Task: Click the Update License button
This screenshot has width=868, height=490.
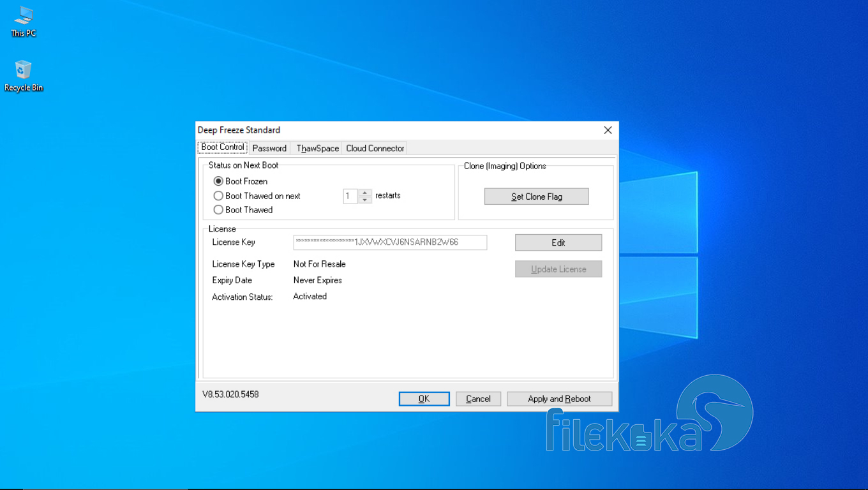Action: pos(558,269)
